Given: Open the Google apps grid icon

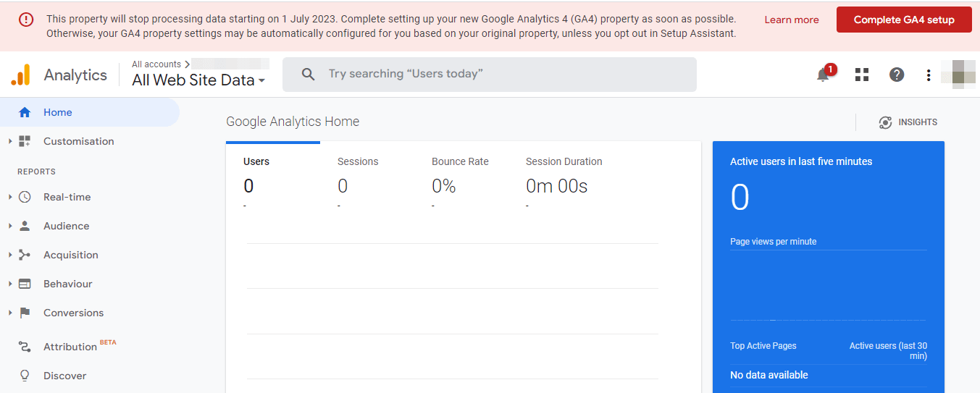Looking at the screenshot, I should click(862, 75).
